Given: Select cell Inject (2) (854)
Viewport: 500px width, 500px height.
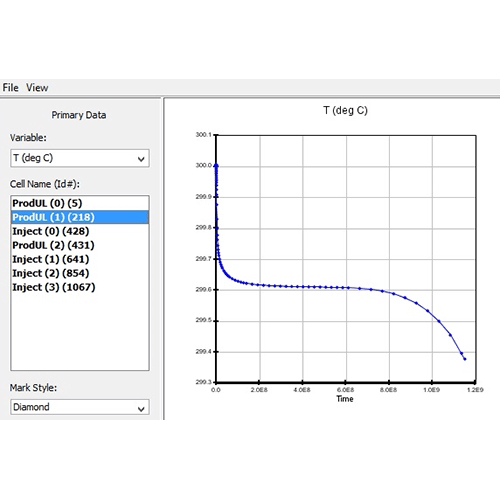Looking at the screenshot, I should (x=80, y=273).
